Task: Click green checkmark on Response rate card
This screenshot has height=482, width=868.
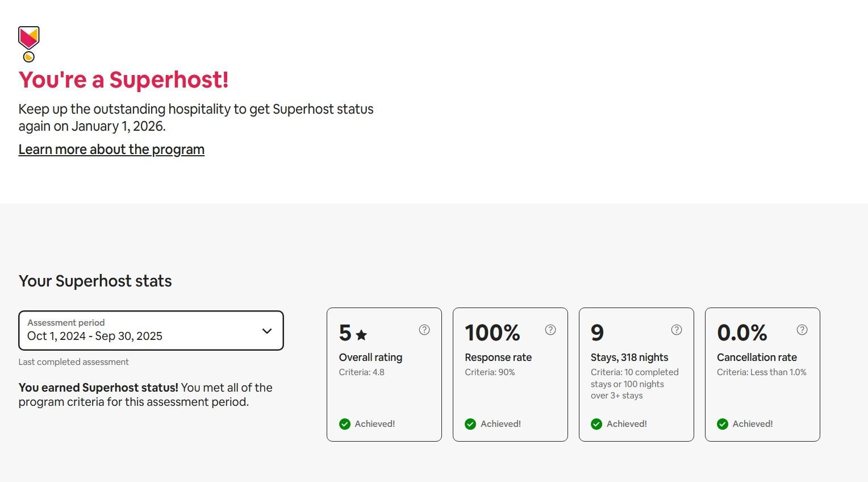Action: pyautogui.click(x=470, y=424)
